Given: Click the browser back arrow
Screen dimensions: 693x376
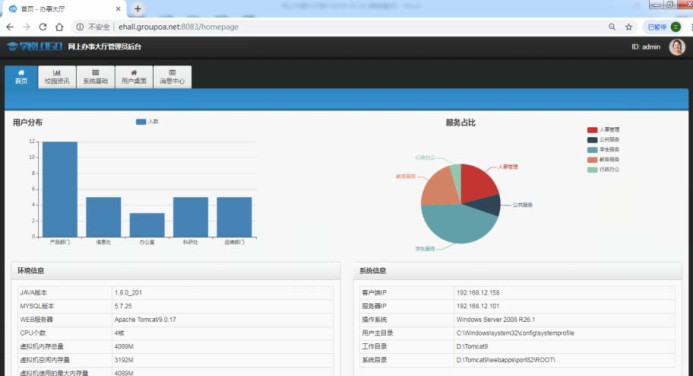Looking at the screenshot, I should (x=10, y=27).
